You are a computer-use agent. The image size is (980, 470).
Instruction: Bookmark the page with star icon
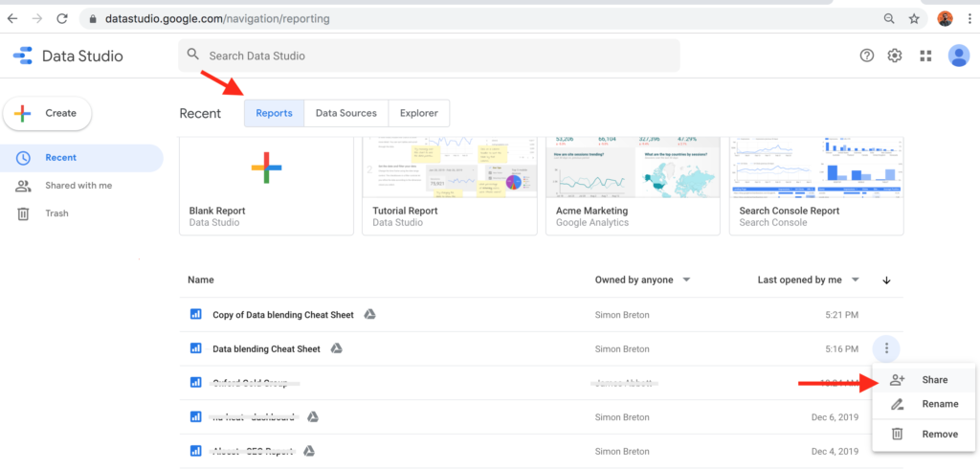pyautogui.click(x=914, y=19)
